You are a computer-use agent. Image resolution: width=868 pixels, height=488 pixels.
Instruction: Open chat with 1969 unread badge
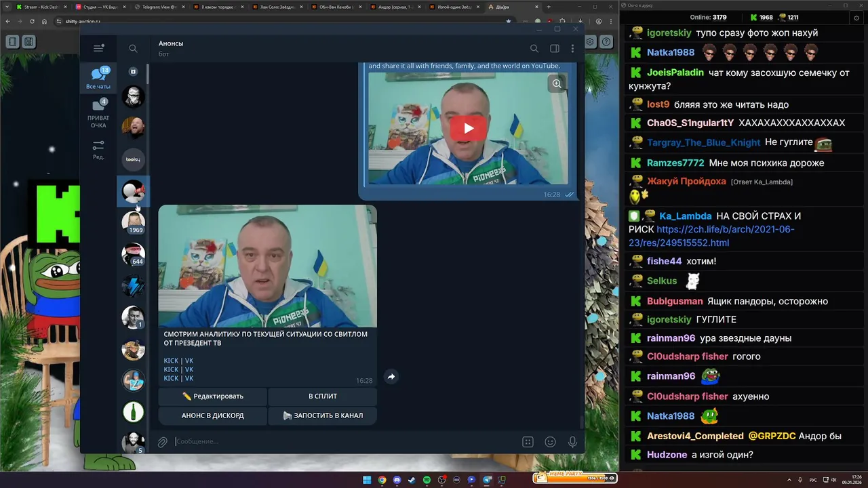click(x=133, y=222)
